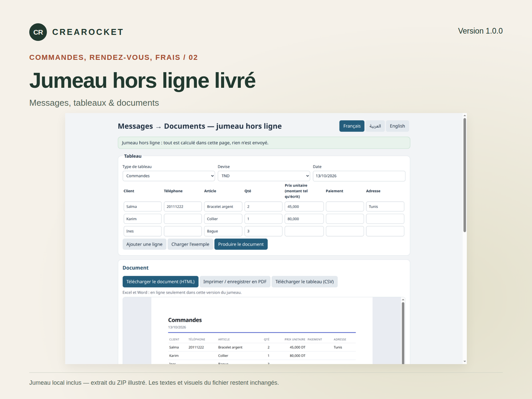Click the page scrollbar down arrow
The image size is (532, 399).
[x=465, y=362]
